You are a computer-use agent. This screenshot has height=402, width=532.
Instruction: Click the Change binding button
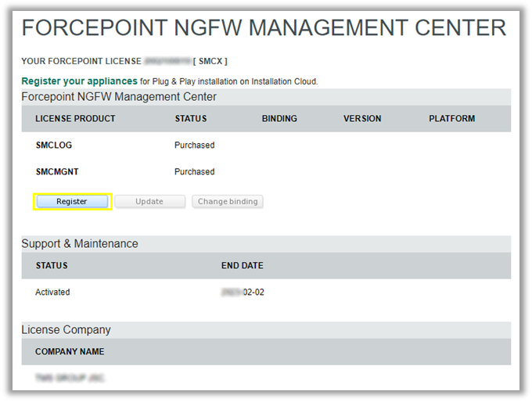coord(228,202)
